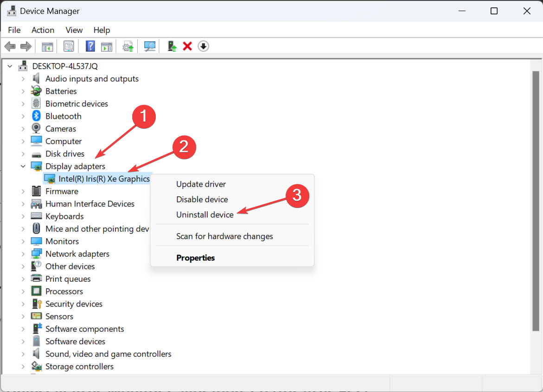
Task: Click the blue question mark Help icon
Action: tap(90, 46)
